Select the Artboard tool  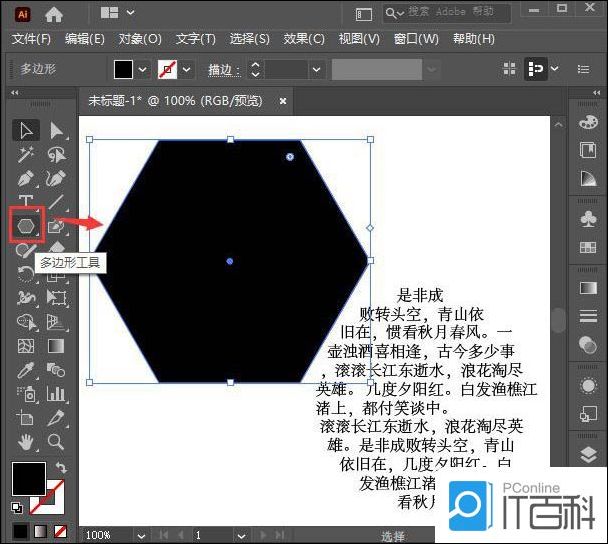(x=26, y=418)
